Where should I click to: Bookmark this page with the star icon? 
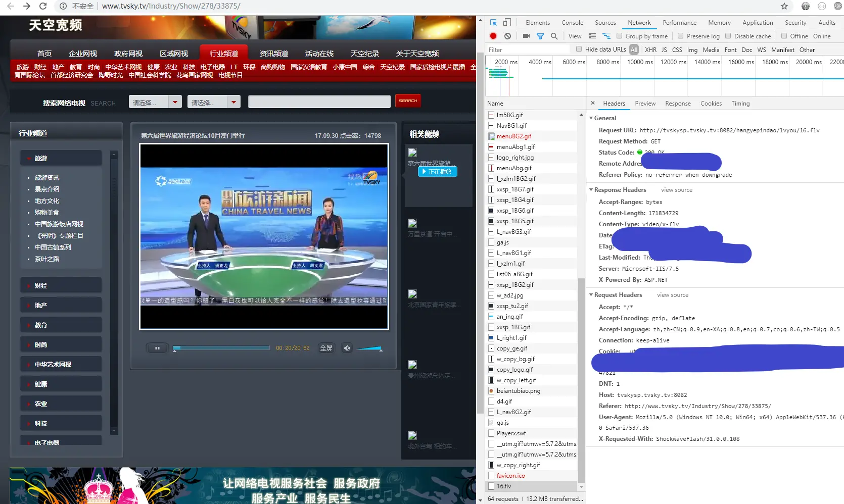(784, 6)
